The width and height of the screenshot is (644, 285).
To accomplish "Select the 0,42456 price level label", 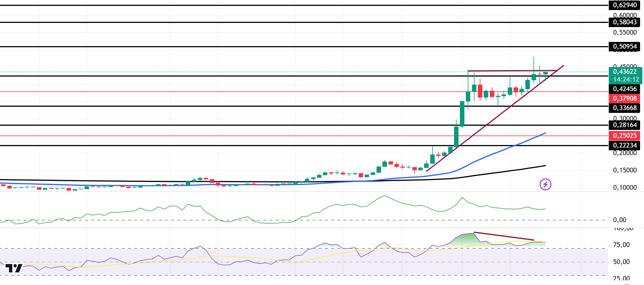I will coord(624,89).
